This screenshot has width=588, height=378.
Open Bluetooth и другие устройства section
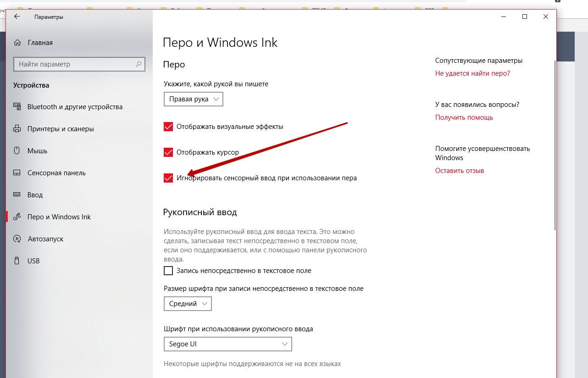coord(75,107)
